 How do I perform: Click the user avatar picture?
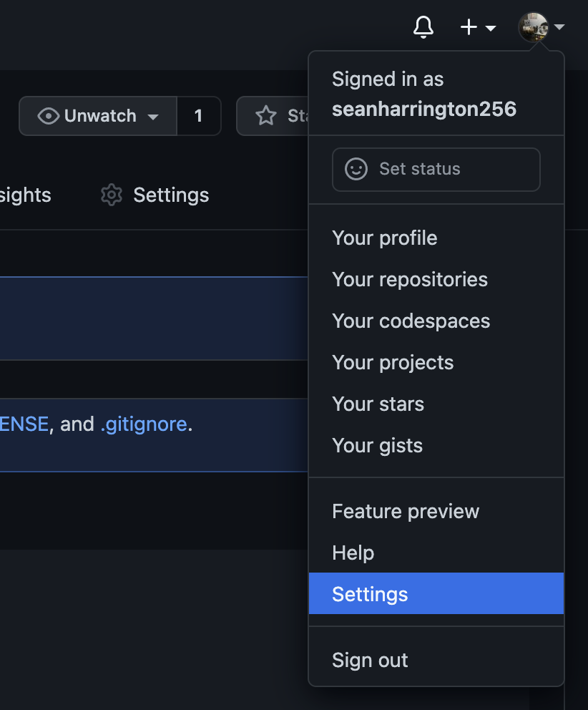(x=533, y=27)
